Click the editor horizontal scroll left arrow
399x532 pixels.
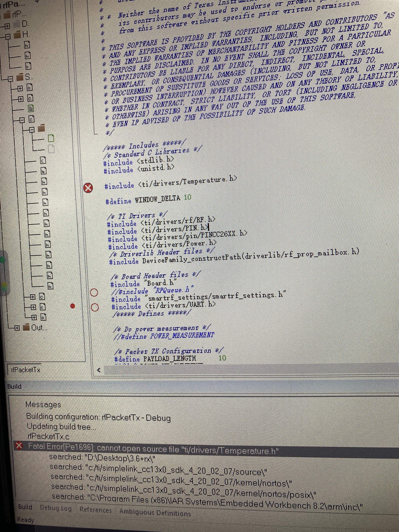[x=99, y=370]
